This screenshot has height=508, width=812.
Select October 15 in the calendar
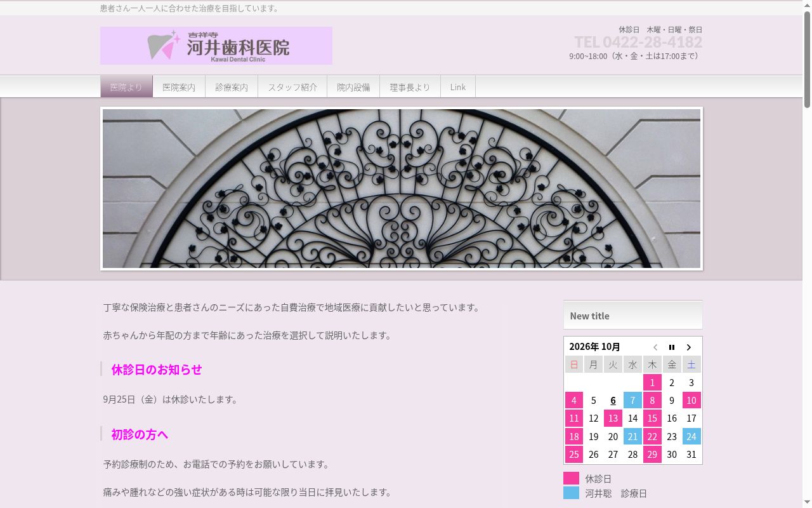click(x=652, y=418)
